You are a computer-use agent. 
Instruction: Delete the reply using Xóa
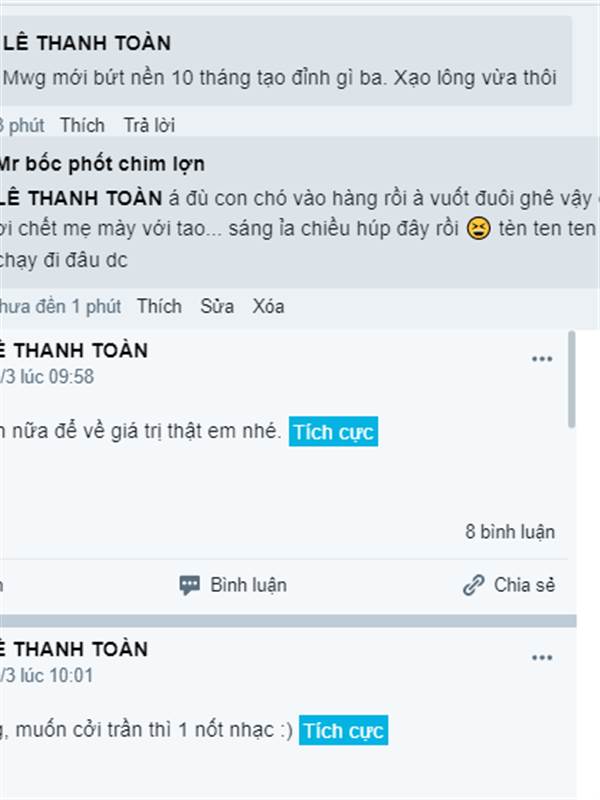click(x=268, y=306)
